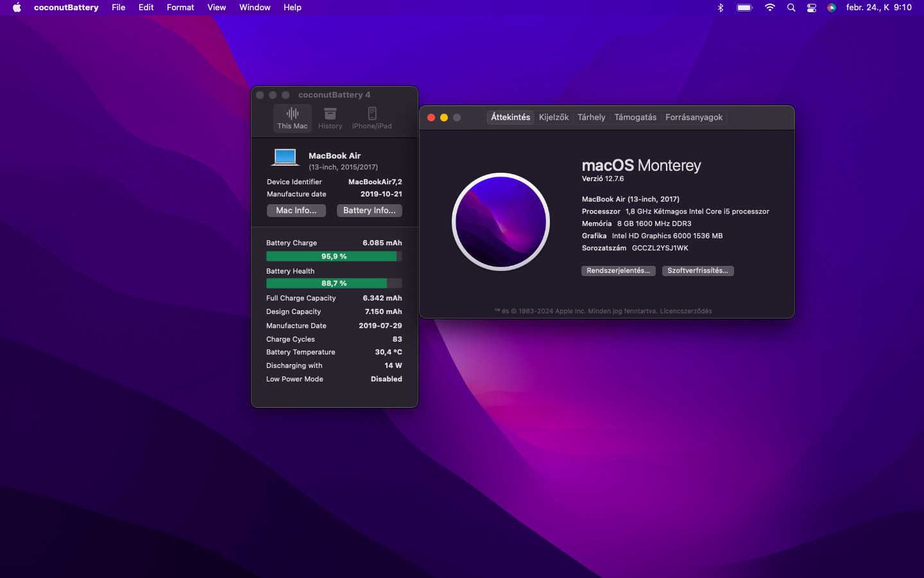
Task: Click the Battery Health 88,7 % bar
Action: (x=334, y=283)
